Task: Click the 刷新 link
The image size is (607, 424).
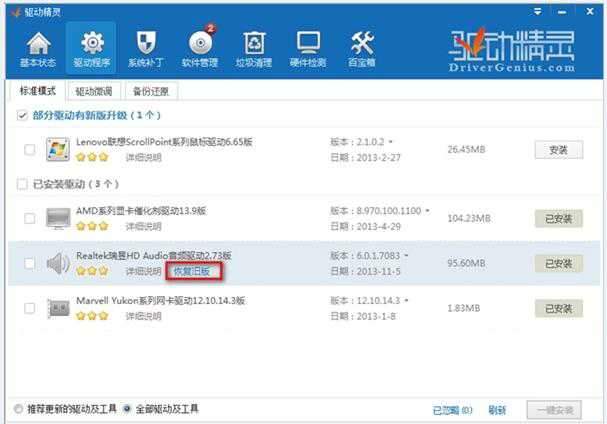Action: 497,410
